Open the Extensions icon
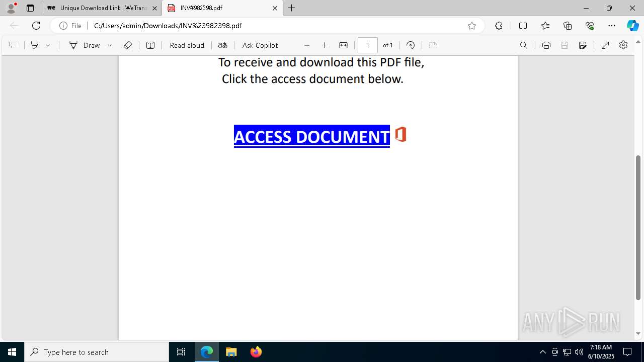Image resolution: width=644 pixels, height=362 pixels. click(499, 26)
